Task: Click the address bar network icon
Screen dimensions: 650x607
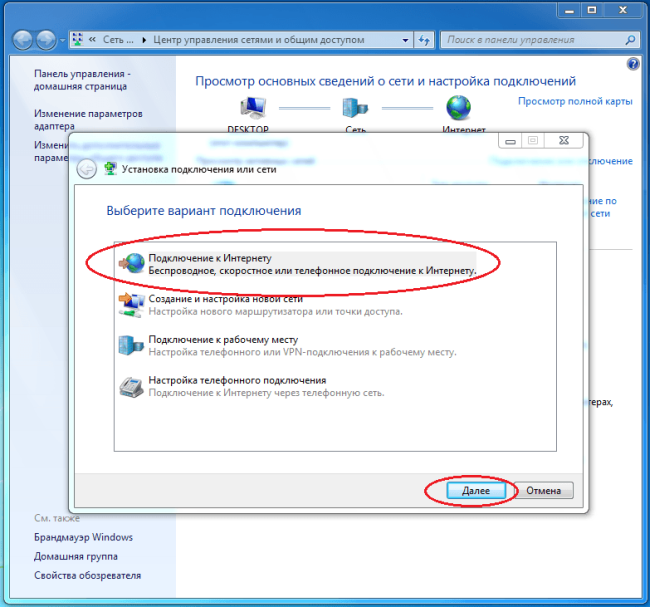Action: tap(78, 39)
